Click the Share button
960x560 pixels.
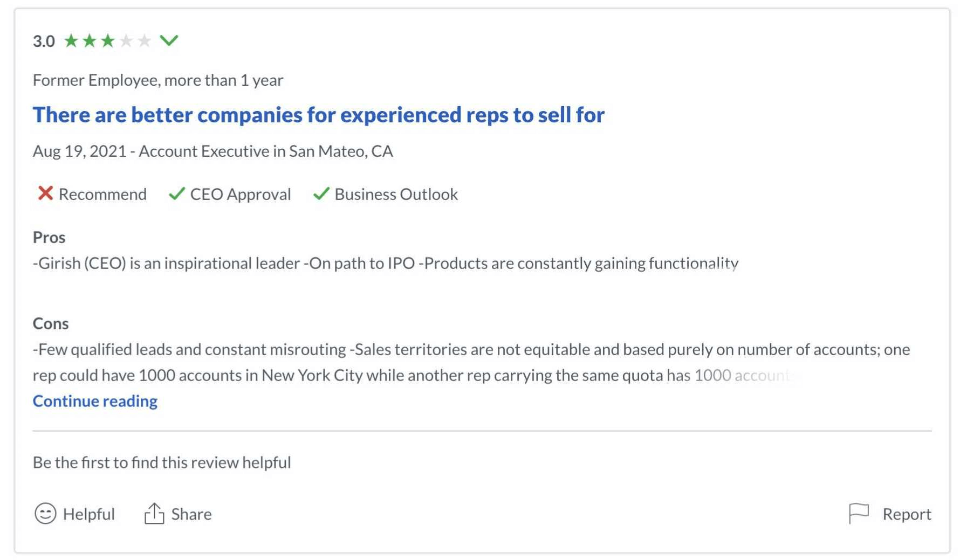177,513
